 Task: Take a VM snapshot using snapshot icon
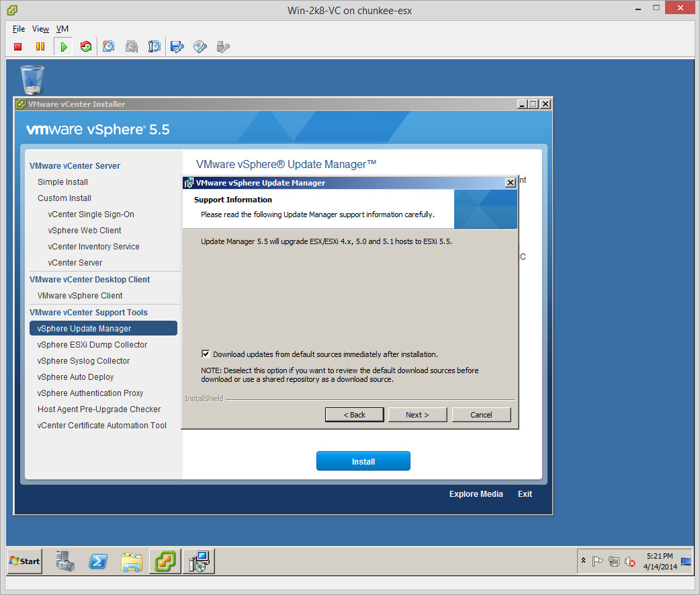coord(109,46)
